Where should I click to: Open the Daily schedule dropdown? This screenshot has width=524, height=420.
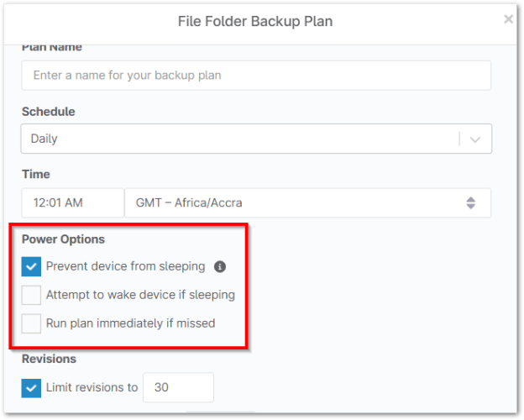click(x=256, y=139)
